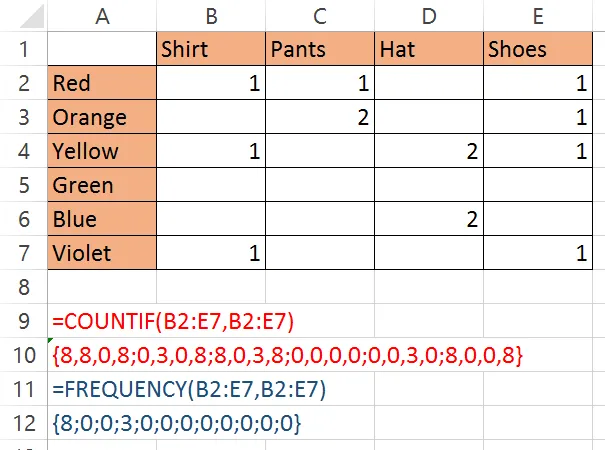Select the COUNTIF formula cell in row 9
This screenshot has width=605, height=450.
(173, 321)
